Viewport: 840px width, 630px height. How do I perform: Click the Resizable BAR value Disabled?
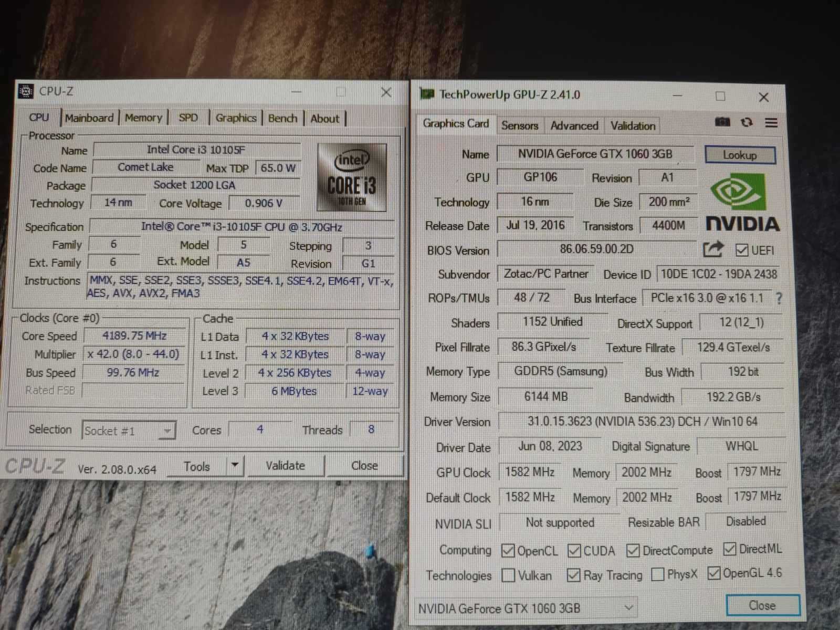click(745, 521)
